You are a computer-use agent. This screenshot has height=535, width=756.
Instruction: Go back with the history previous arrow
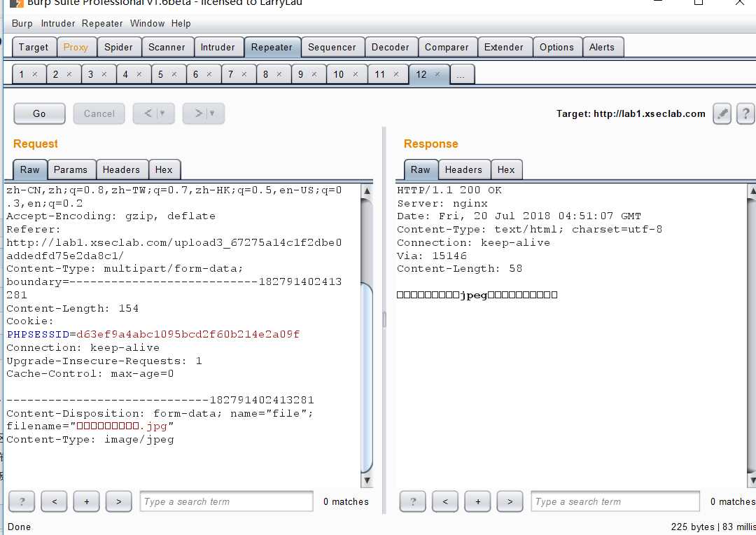[x=148, y=113]
